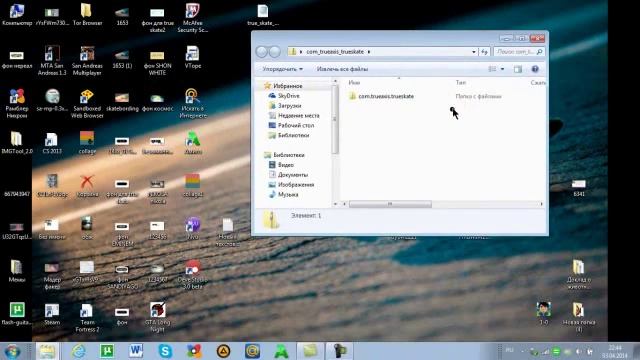
Task: Expand the com_trueaxis_trueskate breadcrumb arrow
Action: [369, 52]
